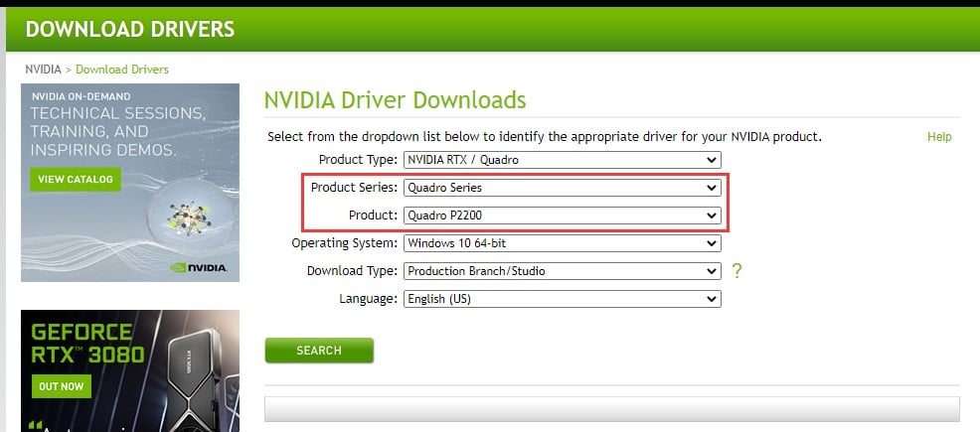
Task: Click the Product Type label
Action: pos(358,160)
